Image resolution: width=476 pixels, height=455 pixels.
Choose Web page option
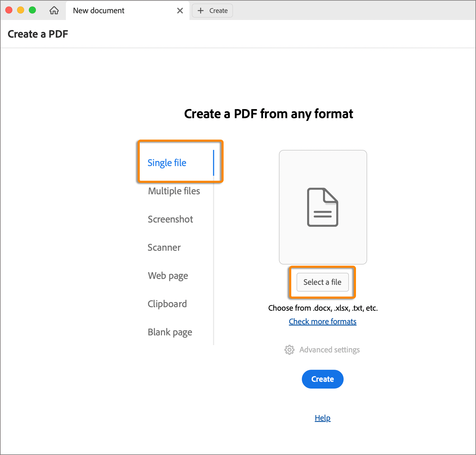click(168, 276)
